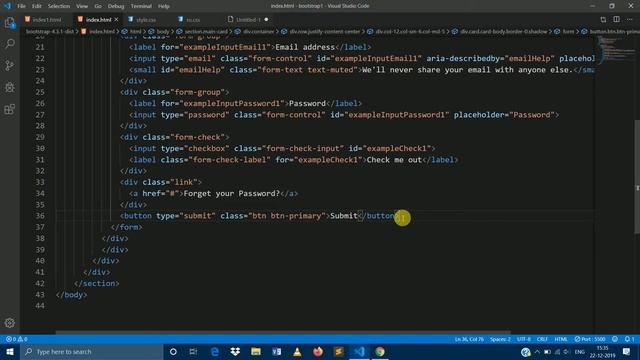640x360 pixels.
Task: Open the Go menu
Action: [x=98, y=6]
